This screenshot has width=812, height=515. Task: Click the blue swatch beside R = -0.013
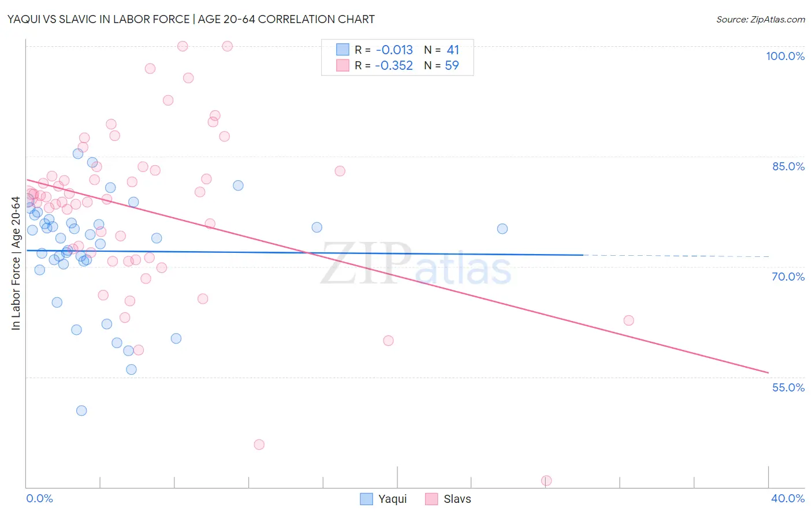342,50
